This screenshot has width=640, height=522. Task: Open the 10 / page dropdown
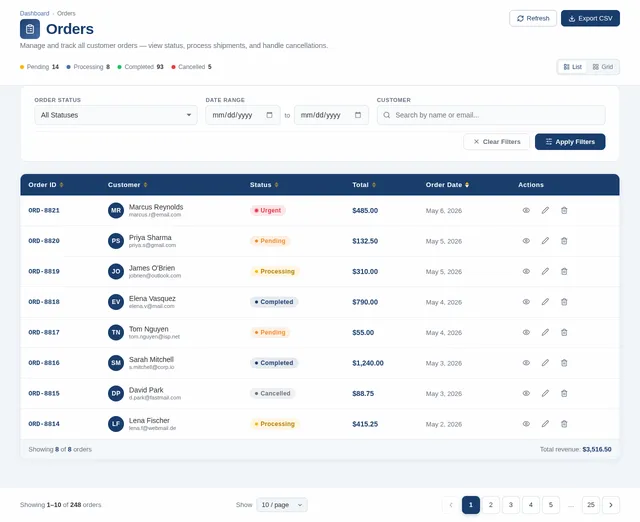coord(282,505)
